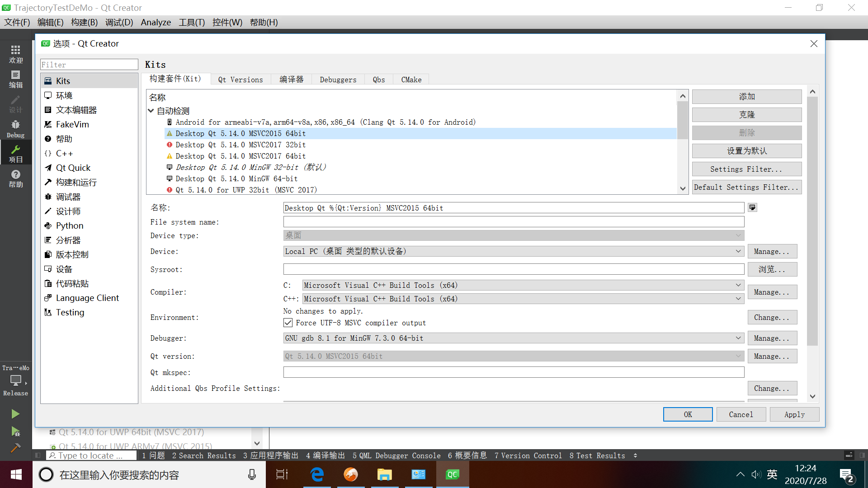Click the hammer build project icon
868x488 pixels.
click(15, 448)
